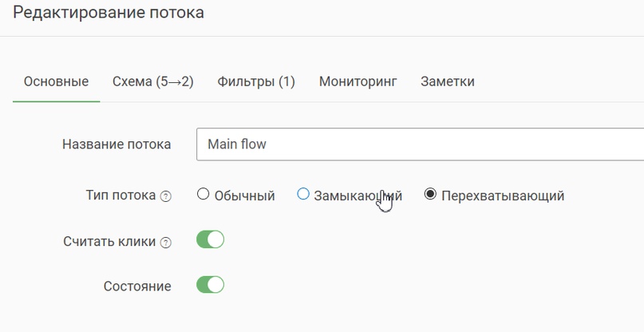Click the Обычный option label text

pos(244,196)
